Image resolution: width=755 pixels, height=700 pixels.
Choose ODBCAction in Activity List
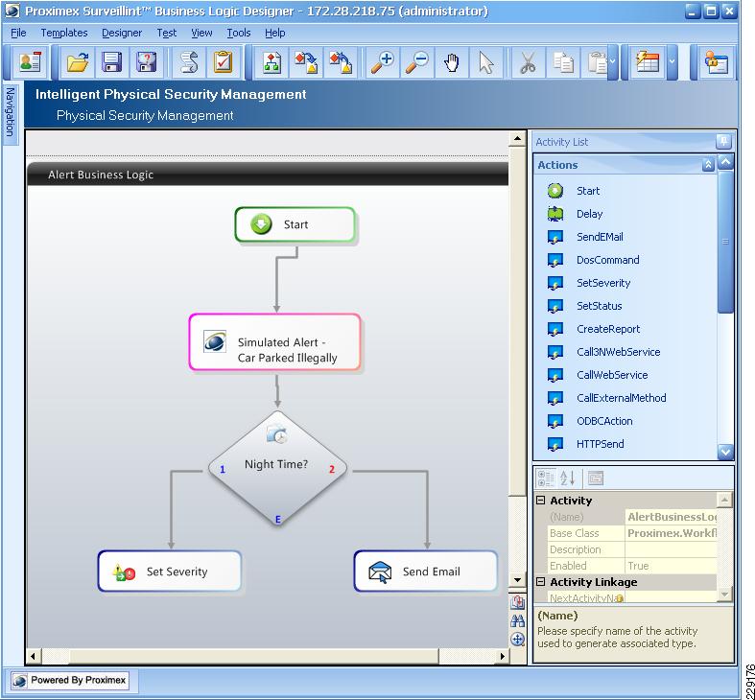(x=604, y=421)
